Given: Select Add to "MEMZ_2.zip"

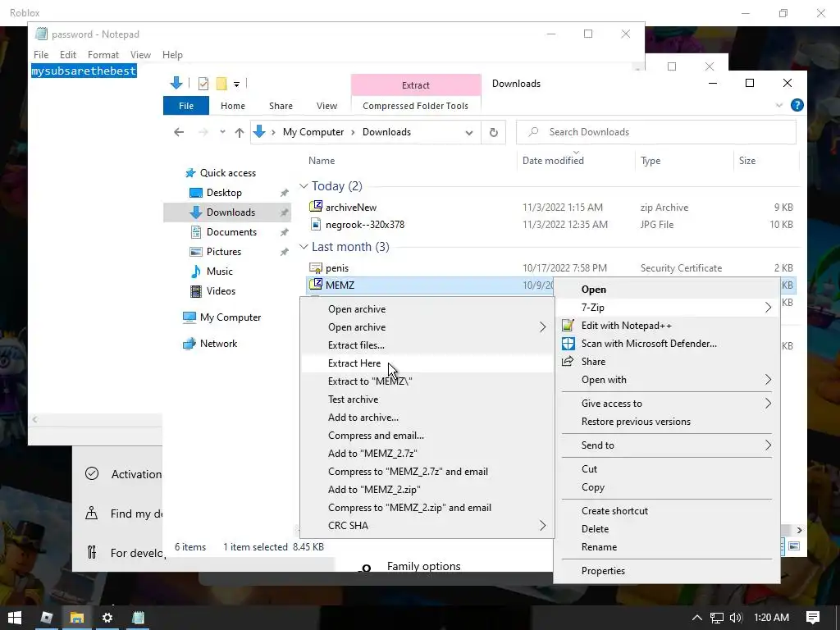Looking at the screenshot, I should click(374, 490).
